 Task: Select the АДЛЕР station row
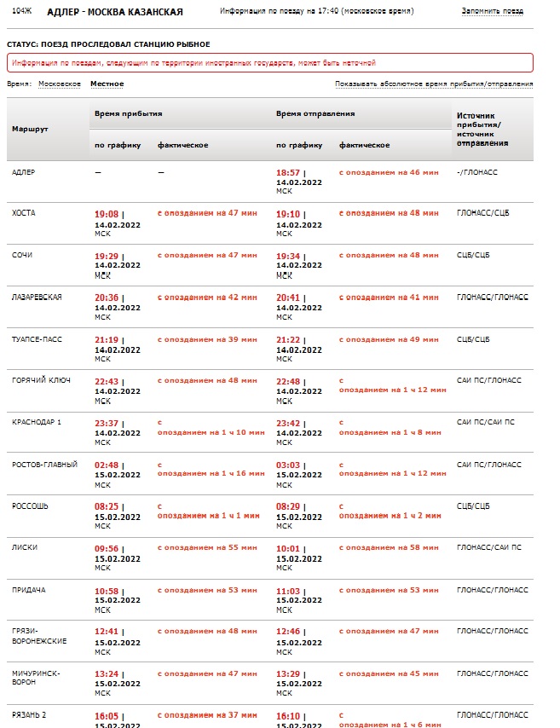pyautogui.click(x=24, y=172)
